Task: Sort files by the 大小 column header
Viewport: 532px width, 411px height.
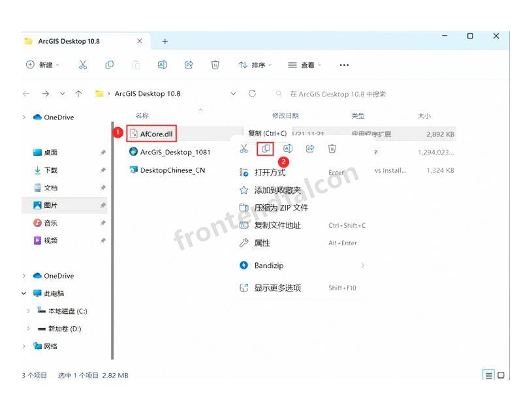Action: [x=424, y=115]
